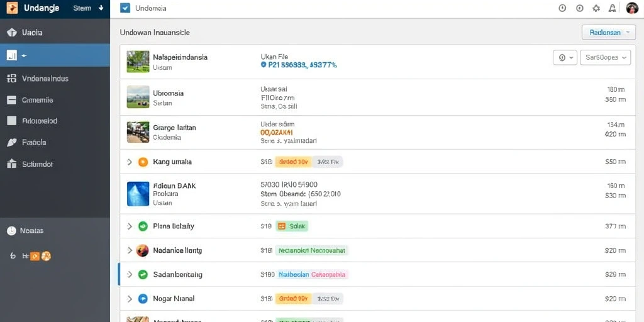Expand the Kang umalta row
Image resolution: width=644 pixels, height=322 pixels.
(x=130, y=162)
